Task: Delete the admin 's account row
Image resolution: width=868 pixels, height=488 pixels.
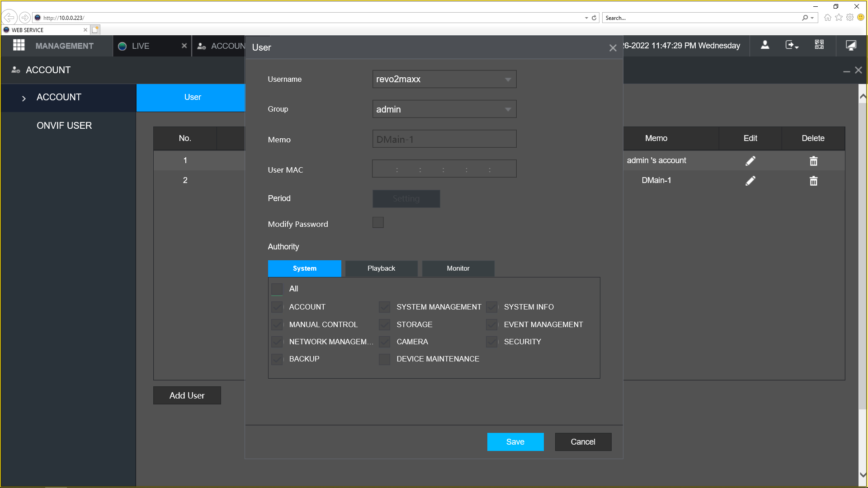Action: coord(813,161)
